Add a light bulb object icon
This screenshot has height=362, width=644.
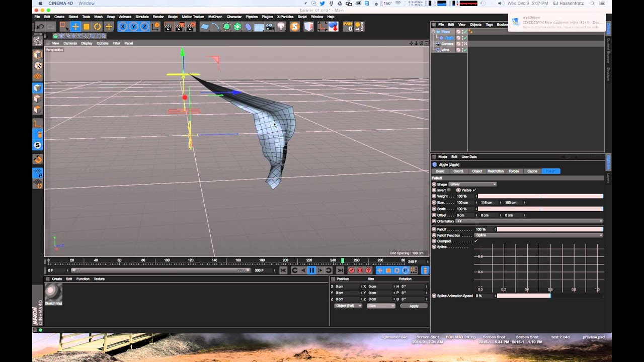[281, 27]
